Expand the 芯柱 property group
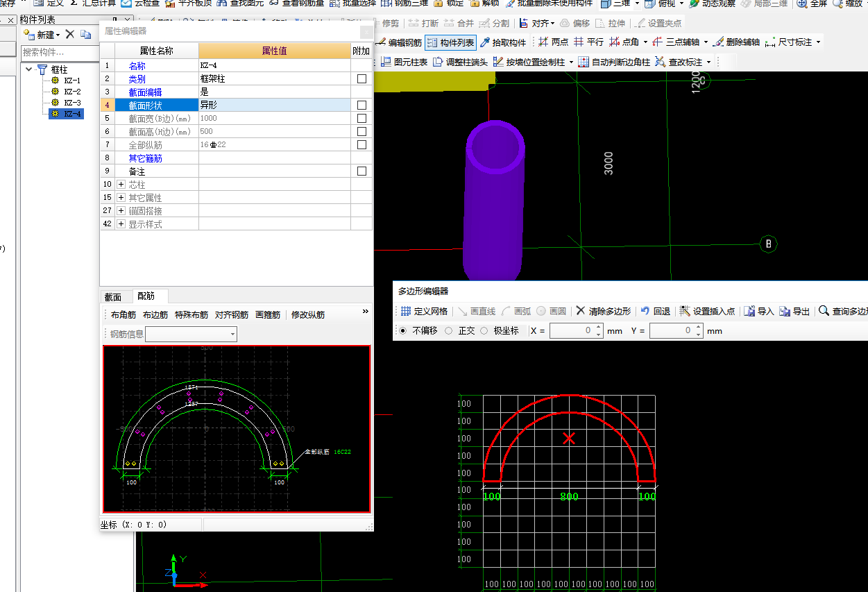Screen dimensions: 868x592 coord(121,185)
